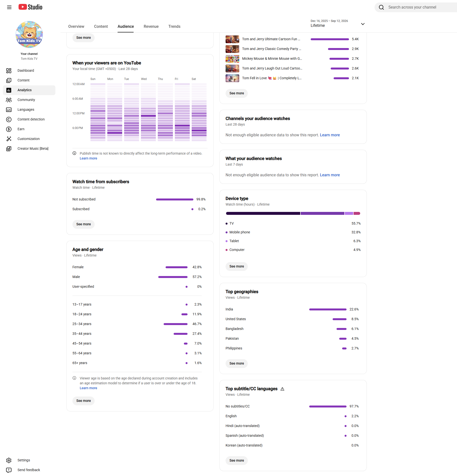Click the info icon near viewer age note

point(74,378)
